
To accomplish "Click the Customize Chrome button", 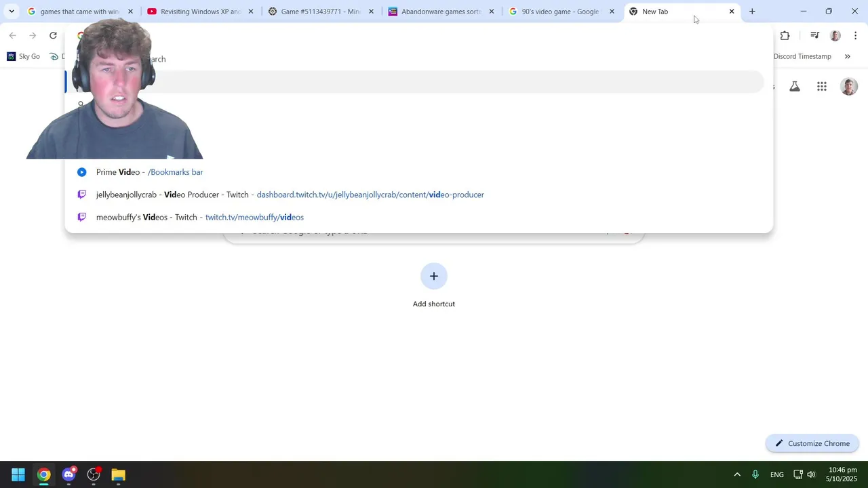I will [x=812, y=443].
